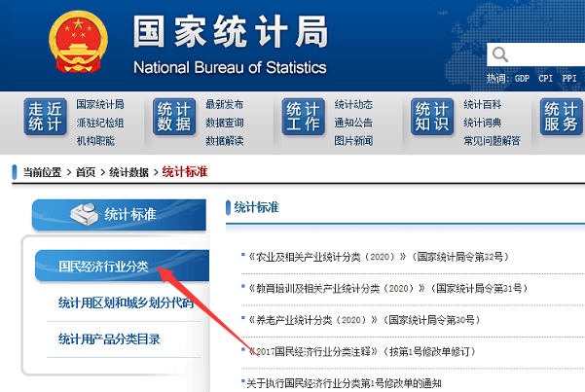Open 统计百科 link

[x=483, y=104]
